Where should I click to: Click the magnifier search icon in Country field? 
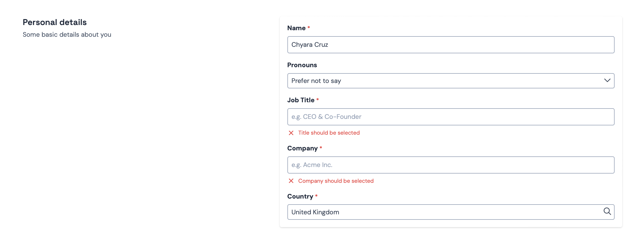[x=607, y=211]
